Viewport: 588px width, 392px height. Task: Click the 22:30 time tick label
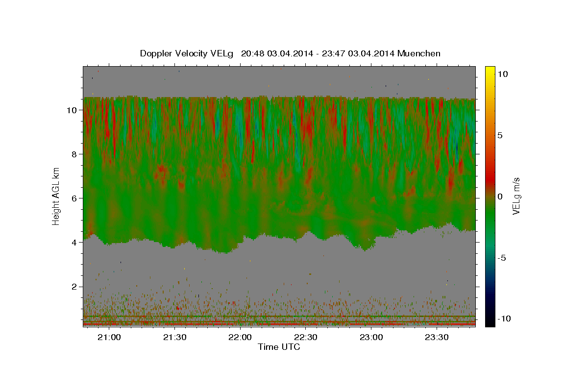click(x=306, y=338)
